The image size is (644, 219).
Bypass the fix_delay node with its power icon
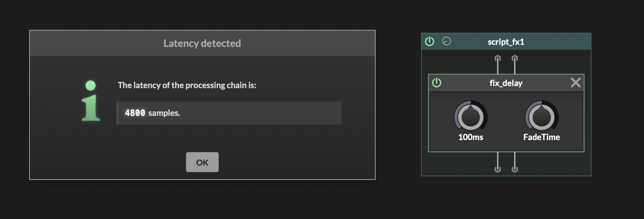pyautogui.click(x=437, y=83)
